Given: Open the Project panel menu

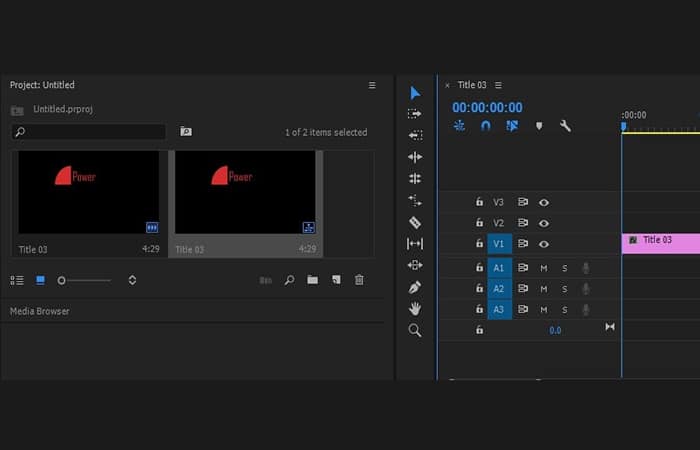Looking at the screenshot, I should (372, 86).
